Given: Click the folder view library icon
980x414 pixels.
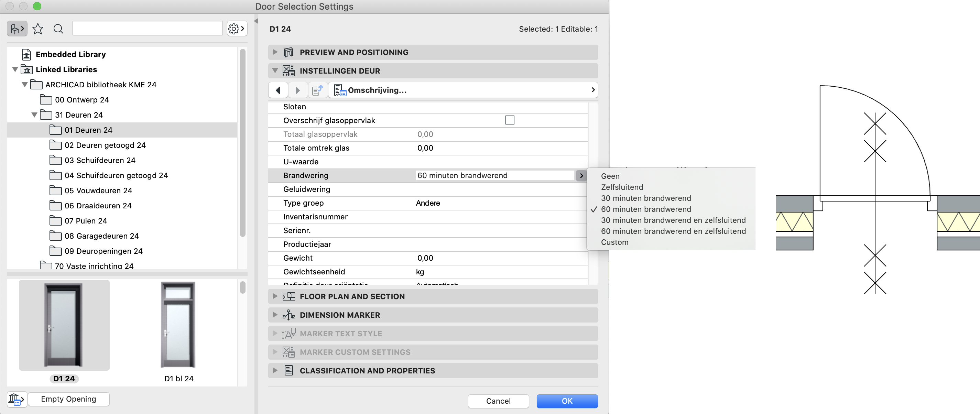Looking at the screenshot, I should [x=17, y=29].
